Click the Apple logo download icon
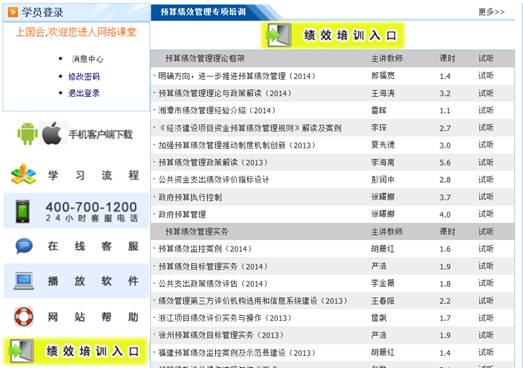This screenshot has height=368, width=523. [52, 133]
